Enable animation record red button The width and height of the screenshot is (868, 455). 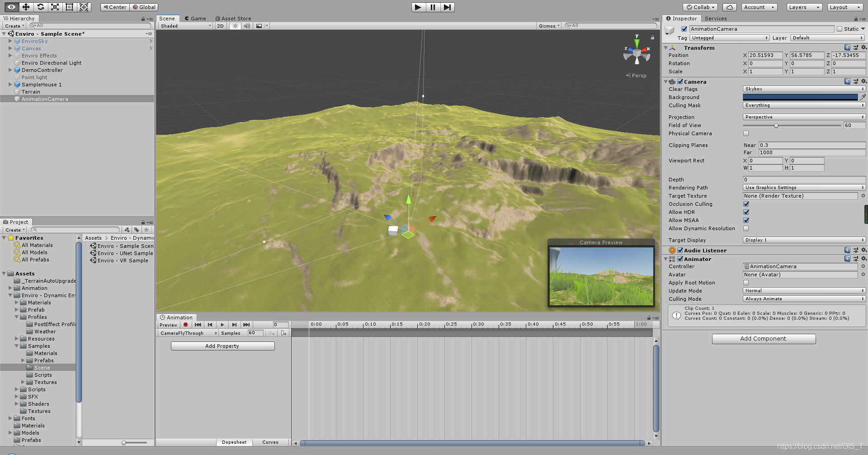coord(185,325)
